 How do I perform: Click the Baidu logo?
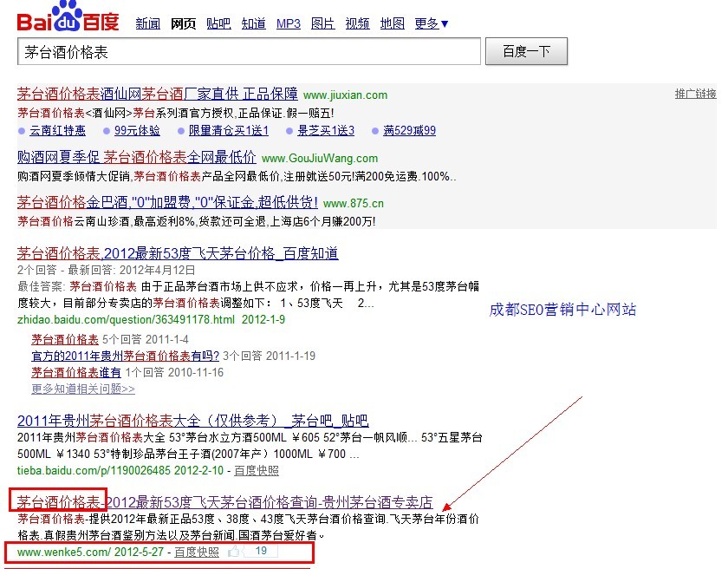click(x=68, y=16)
